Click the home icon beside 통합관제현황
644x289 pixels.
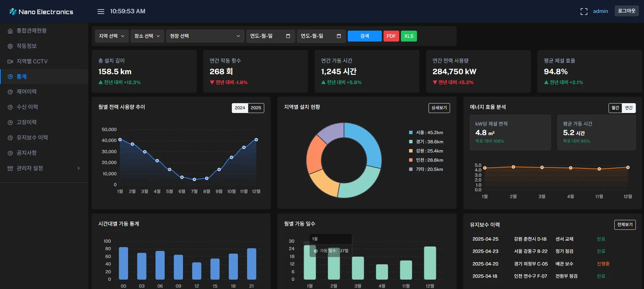click(10, 31)
